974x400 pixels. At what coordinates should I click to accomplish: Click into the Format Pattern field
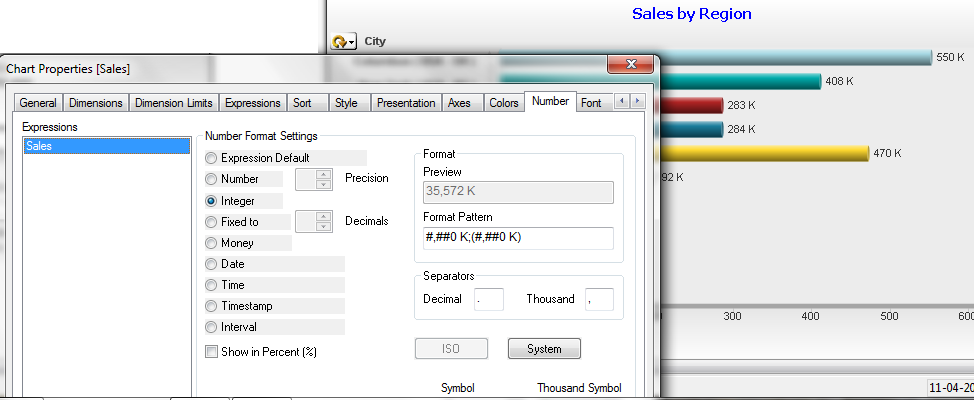518,238
